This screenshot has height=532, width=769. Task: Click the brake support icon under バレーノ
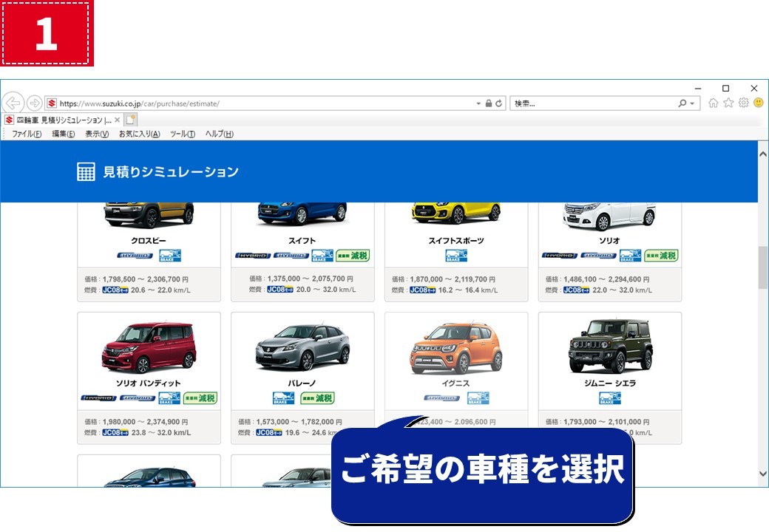[x=283, y=398]
